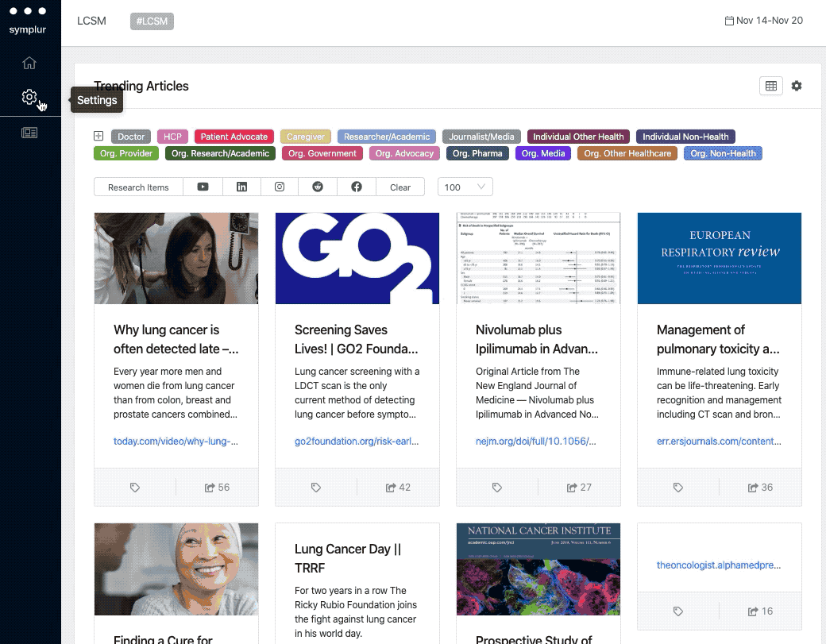Open theoncologist.alphamedpre link
The height and width of the screenshot is (644, 826).
click(x=719, y=565)
